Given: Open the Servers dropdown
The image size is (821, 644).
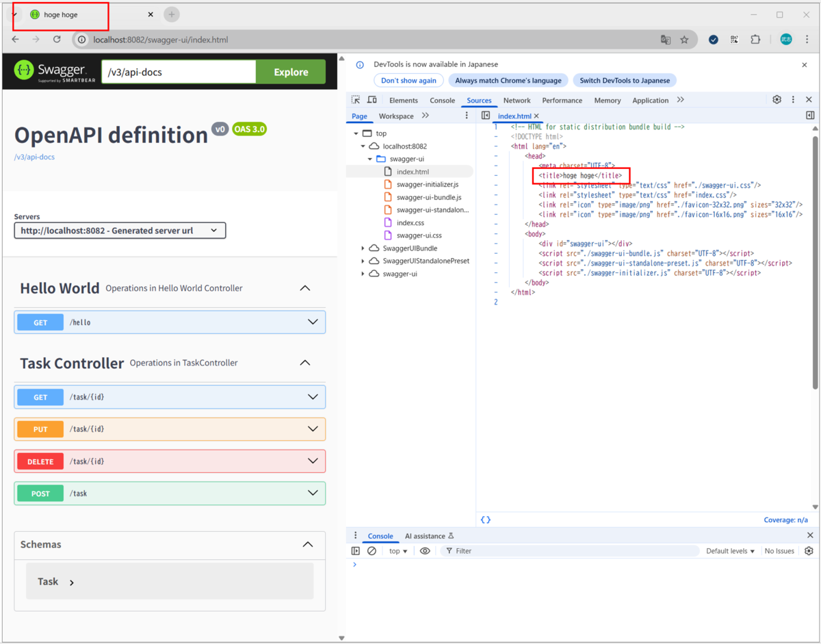Looking at the screenshot, I should tap(120, 231).
